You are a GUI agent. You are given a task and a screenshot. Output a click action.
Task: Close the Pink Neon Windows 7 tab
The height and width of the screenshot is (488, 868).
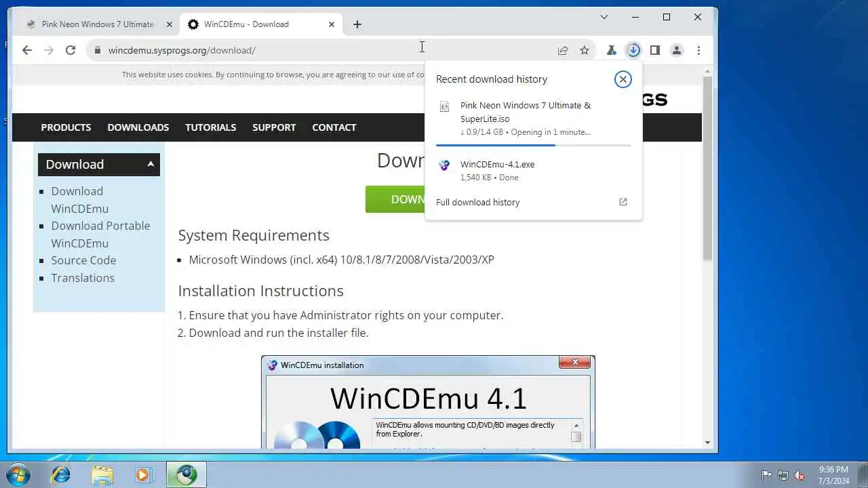pos(170,24)
